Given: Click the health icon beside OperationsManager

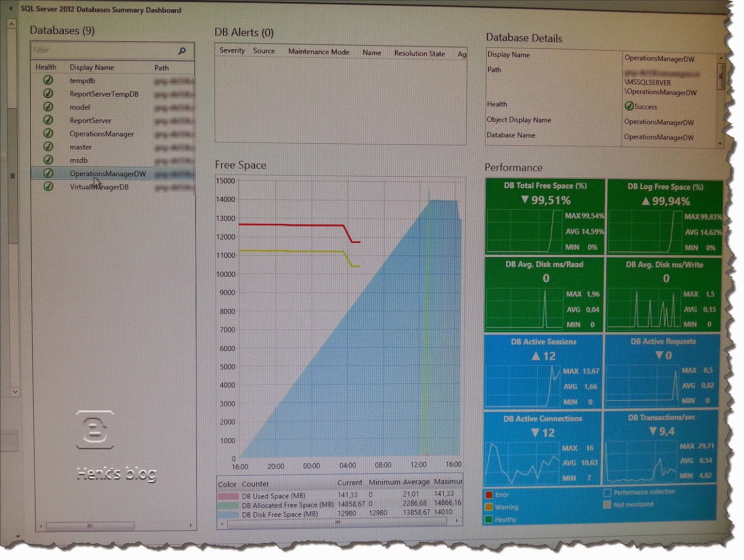Looking at the screenshot, I should coord(48,133).
